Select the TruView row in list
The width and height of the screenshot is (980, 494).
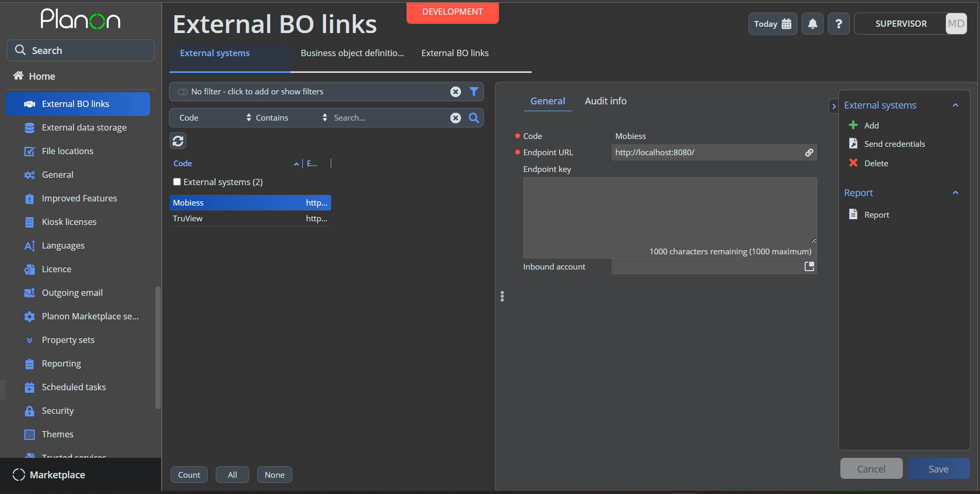click(x=250, y=219)
